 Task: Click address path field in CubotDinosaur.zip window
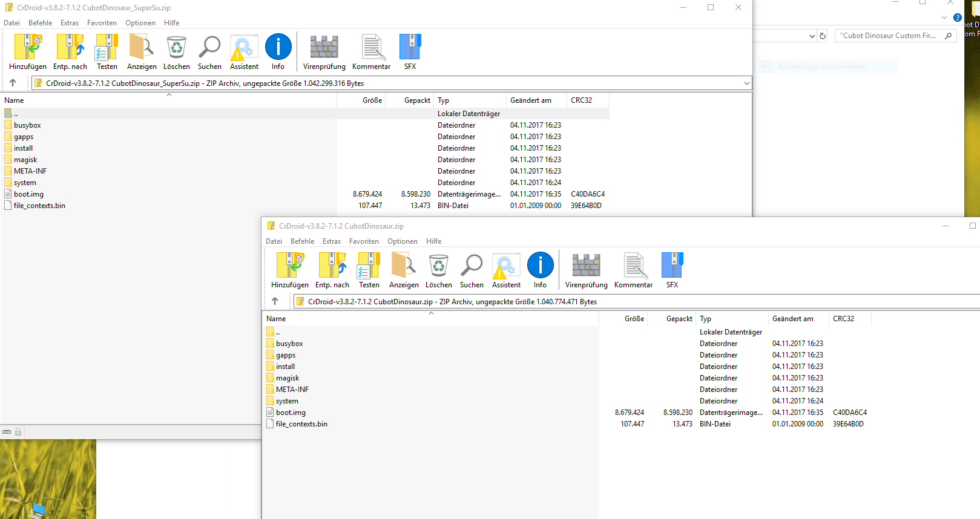(637, 301)
